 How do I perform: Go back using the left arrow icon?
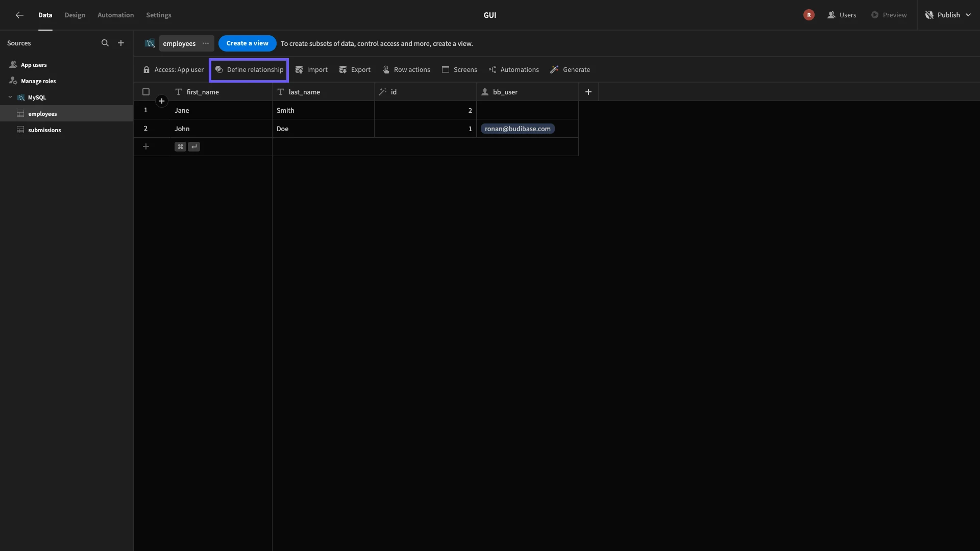pos(19,15)
